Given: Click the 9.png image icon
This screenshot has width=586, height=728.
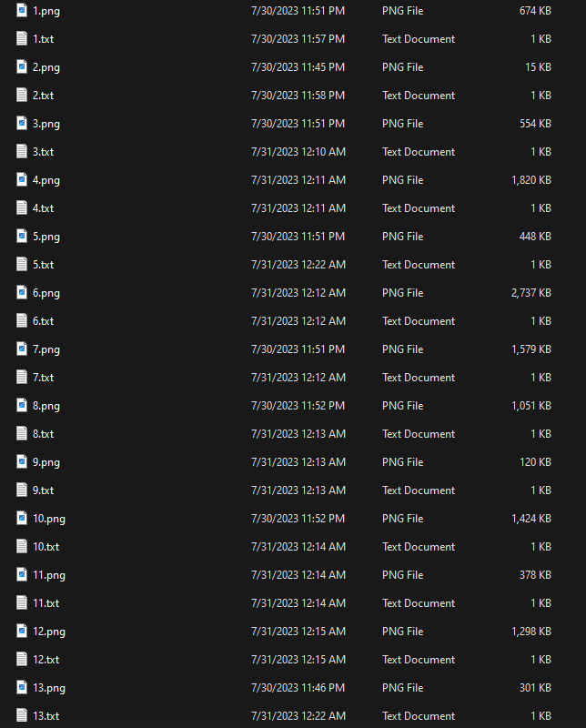Looking at the screenshot, I should (x=21, y=461).
